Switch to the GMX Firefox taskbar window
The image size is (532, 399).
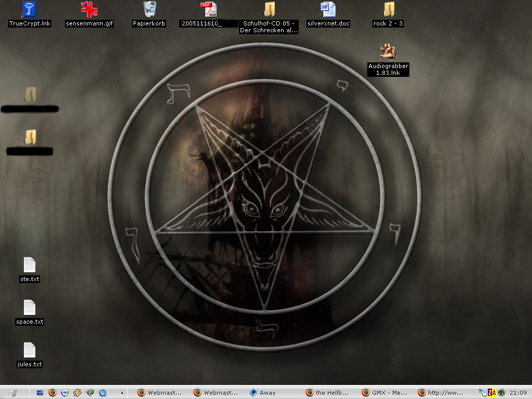pos(384,393)
